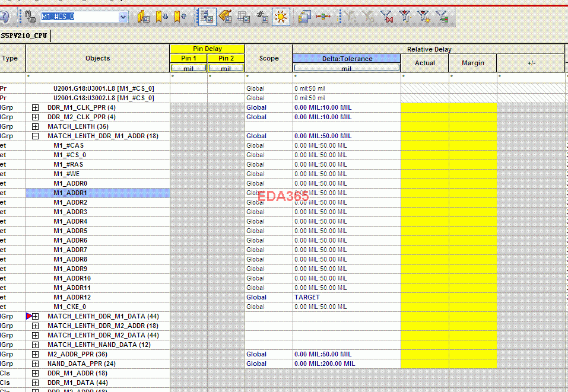Click the stacked windows toolbar icon
Screen dimensions: 568x392
pos(304,17)
